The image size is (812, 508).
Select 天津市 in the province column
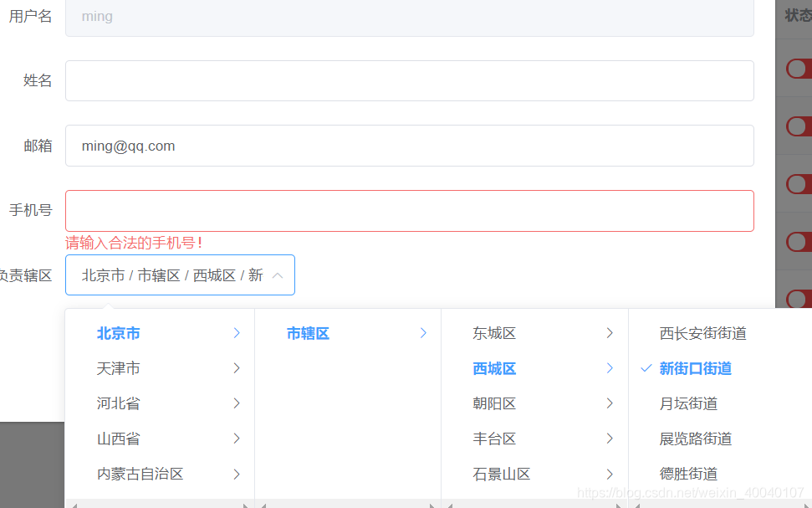click(118, 368)
